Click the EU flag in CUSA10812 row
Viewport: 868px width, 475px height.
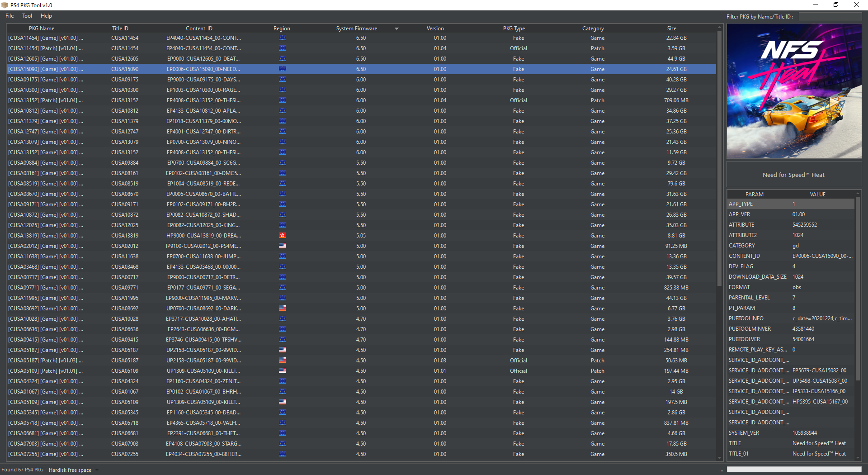coord(283,111)
